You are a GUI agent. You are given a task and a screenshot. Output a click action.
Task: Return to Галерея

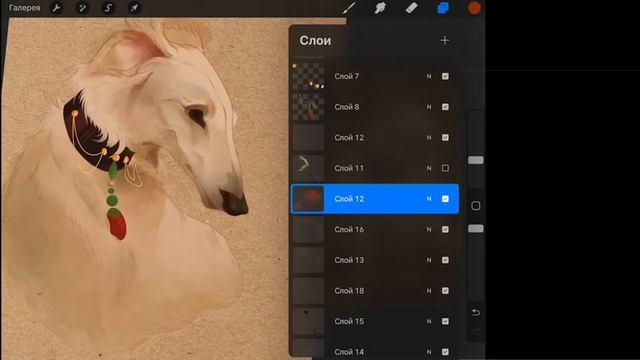24,8
